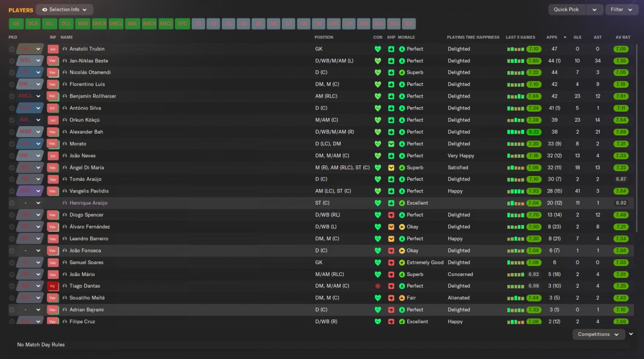644x359 pixels.
Task: Tick João Fonseca's picked checkbox
Action: coord(12,250)
